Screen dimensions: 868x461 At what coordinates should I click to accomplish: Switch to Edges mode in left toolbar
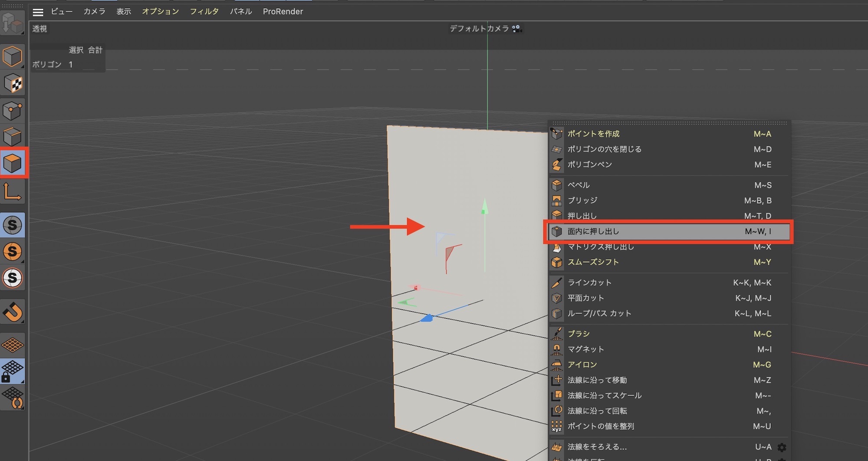pyautogui.click(x=13, y=137)
